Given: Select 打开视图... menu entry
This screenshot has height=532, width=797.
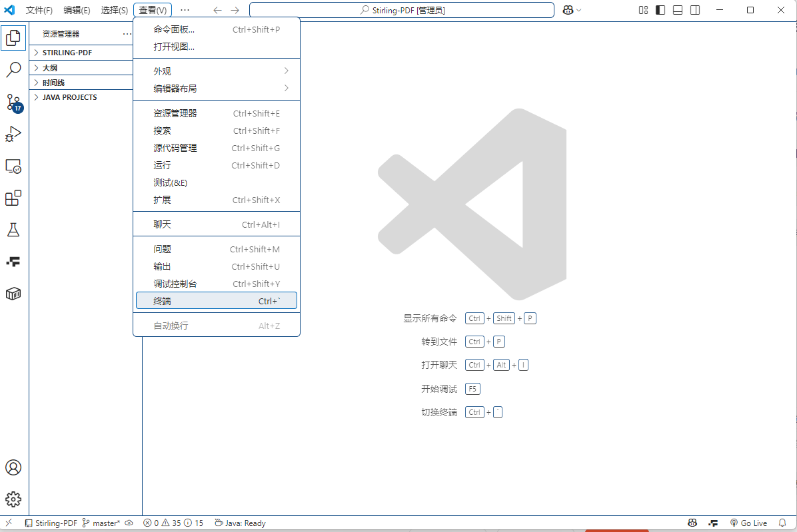Looking at the screenshot, I should pyautogui.click(x=217, y=47).
